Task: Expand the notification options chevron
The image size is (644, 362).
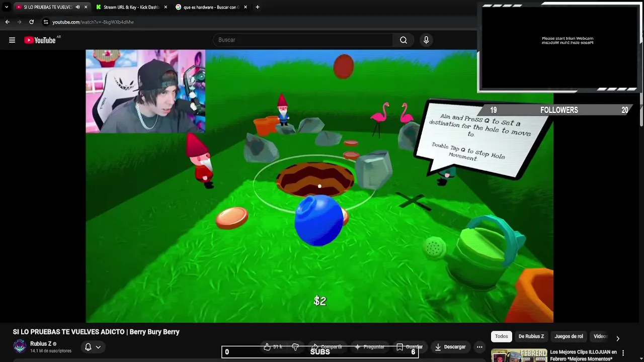Action: tap(98, 347)
